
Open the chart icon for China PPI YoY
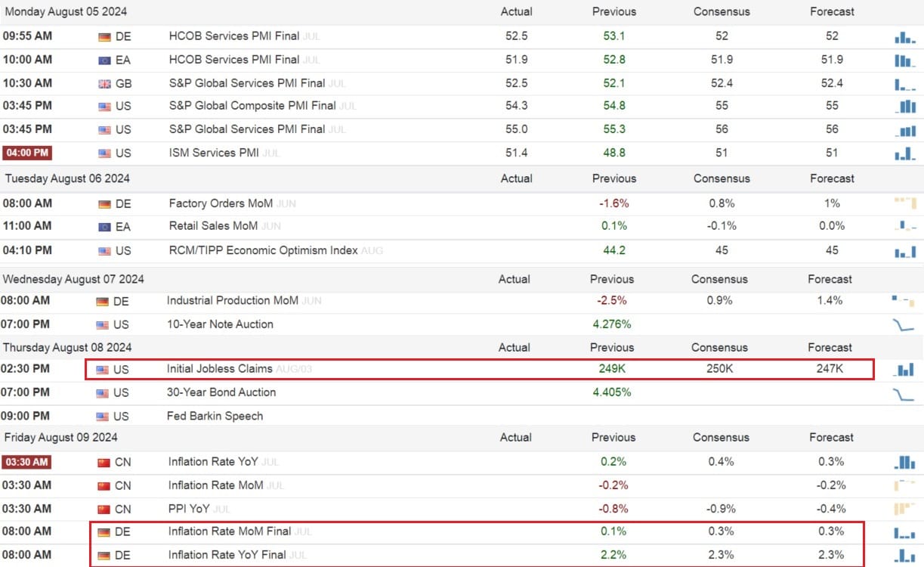click(x=904, y=509)
